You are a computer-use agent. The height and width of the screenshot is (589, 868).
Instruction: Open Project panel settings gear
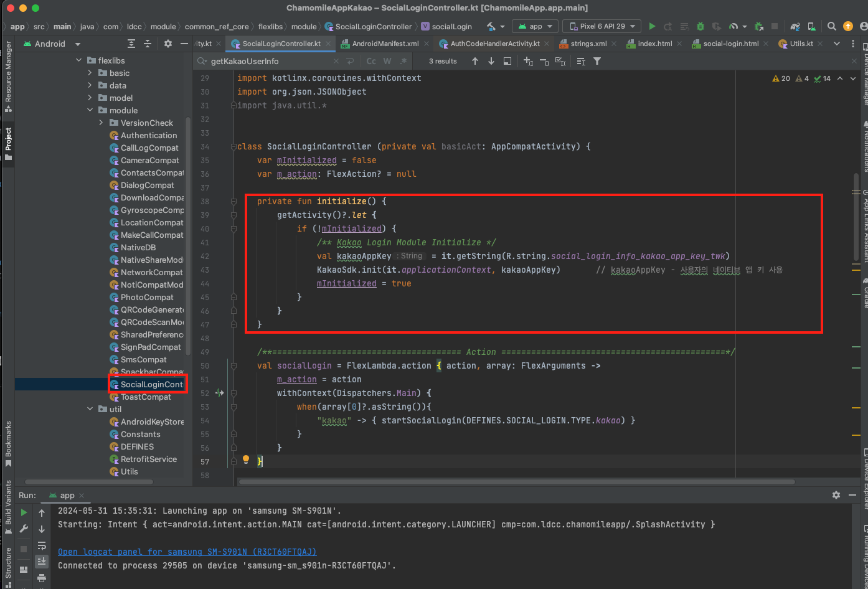pos(167,44)
